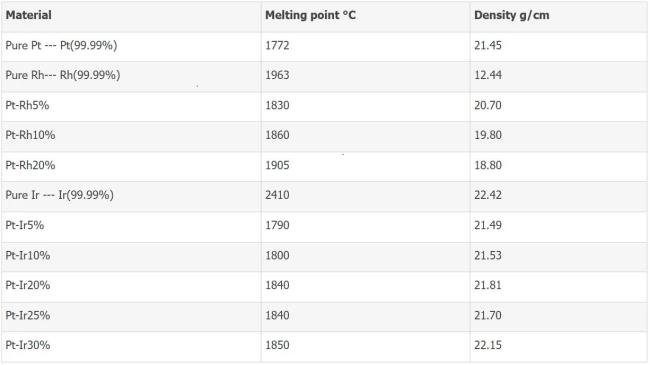The image size is (650, 365).
Task: Click the Pt-Rh5% material cell
Action: click(x=131, y=107)
